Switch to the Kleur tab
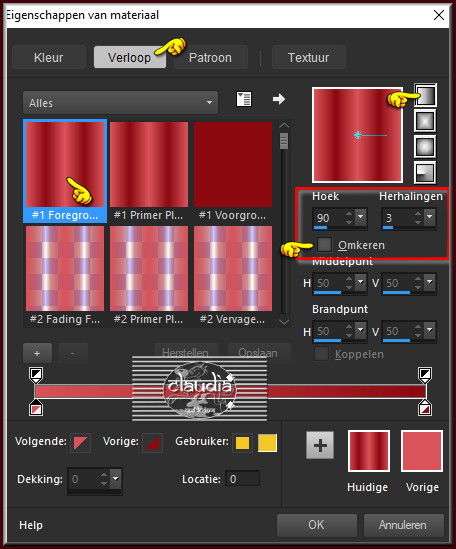This screenshot has height=549, width=456. [x=49, y=57]
